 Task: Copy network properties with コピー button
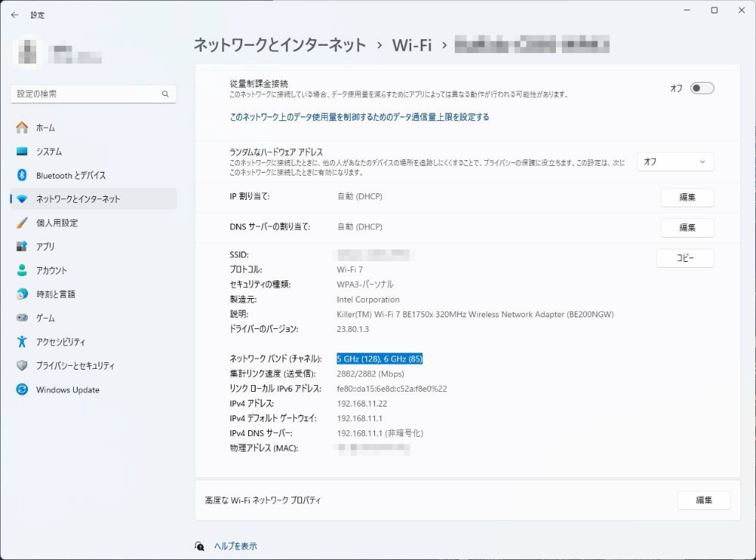(x=685, y=257)
